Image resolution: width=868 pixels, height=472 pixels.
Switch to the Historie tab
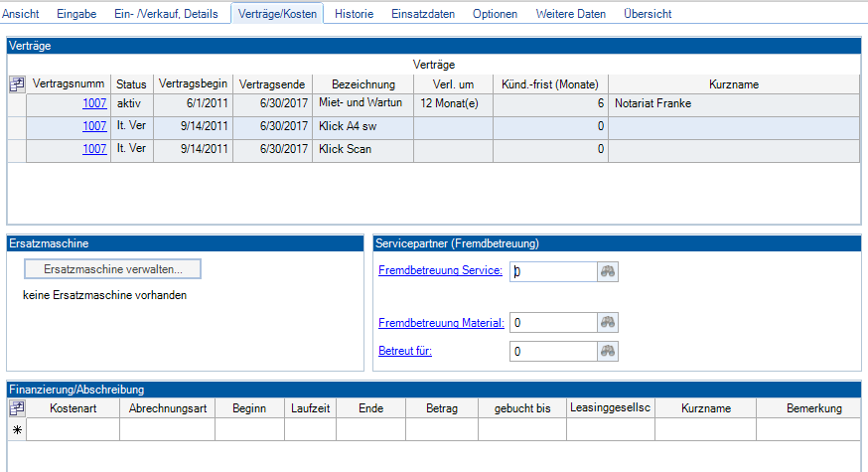356,14
